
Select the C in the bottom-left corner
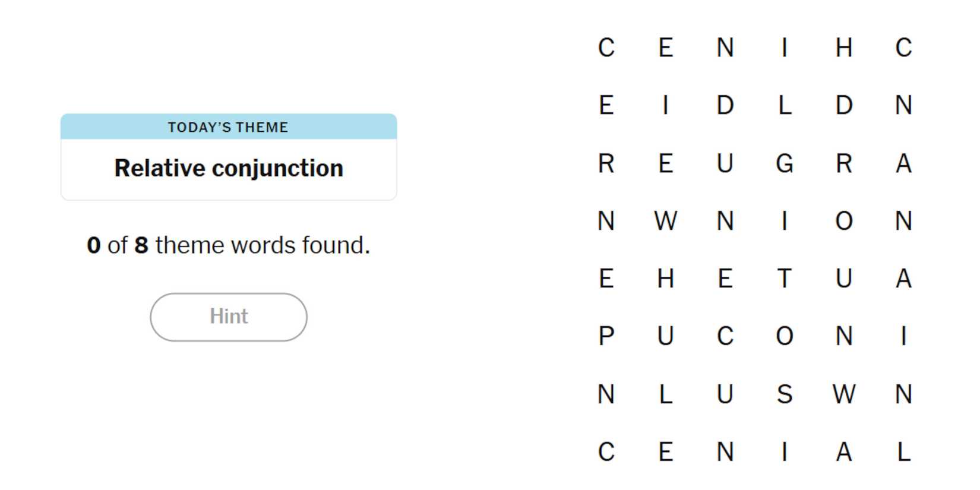pos(606,452)
